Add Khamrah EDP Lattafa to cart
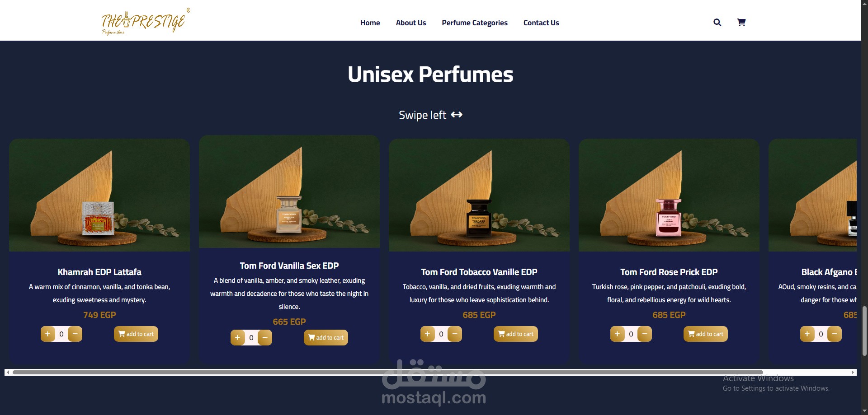 pyautogui.click(x=136, y=334)
